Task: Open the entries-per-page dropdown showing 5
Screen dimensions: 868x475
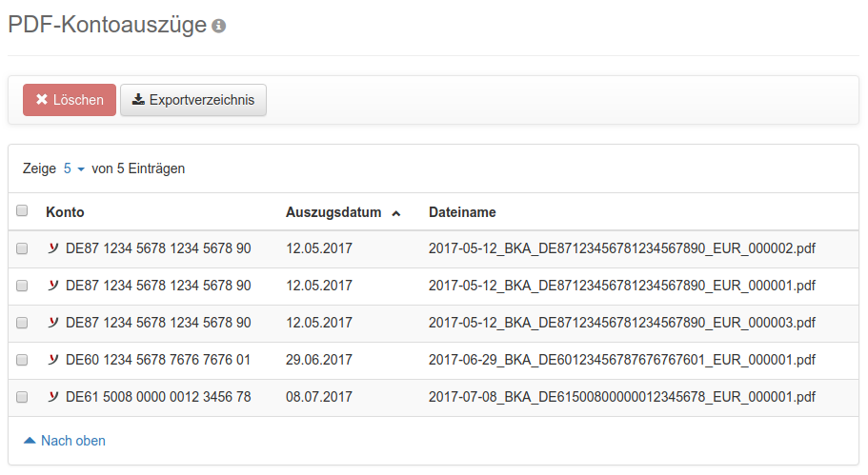Action: [x=73, y=168]
